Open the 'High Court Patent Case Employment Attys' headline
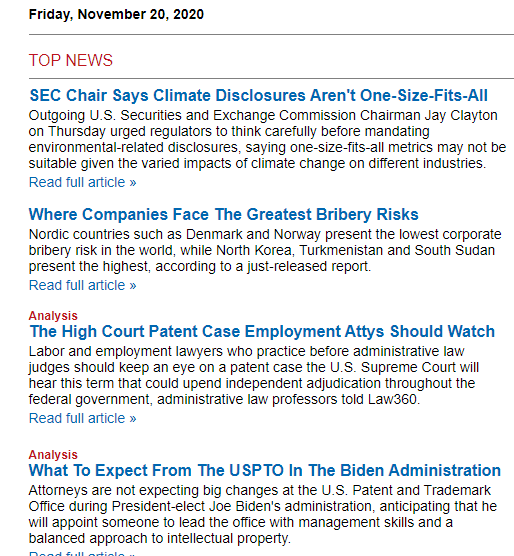514x556 pixels. pyautogui.click(x=262, y=331)
